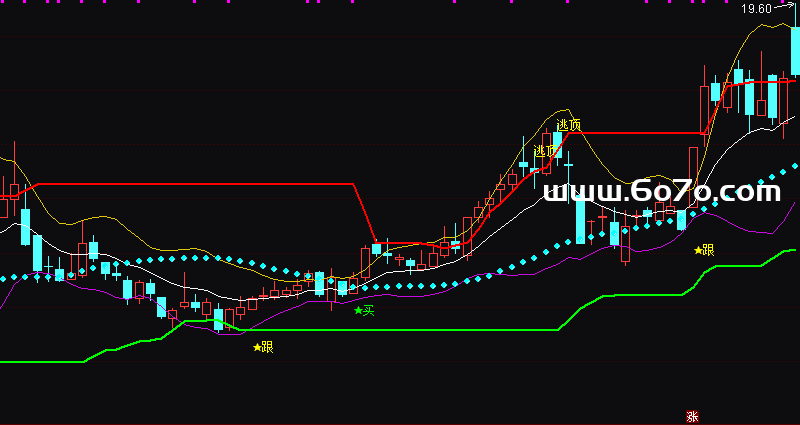Click the thick red line's left horizontal plateau
This screenshot has height=425, width=800.
(200, 184)
